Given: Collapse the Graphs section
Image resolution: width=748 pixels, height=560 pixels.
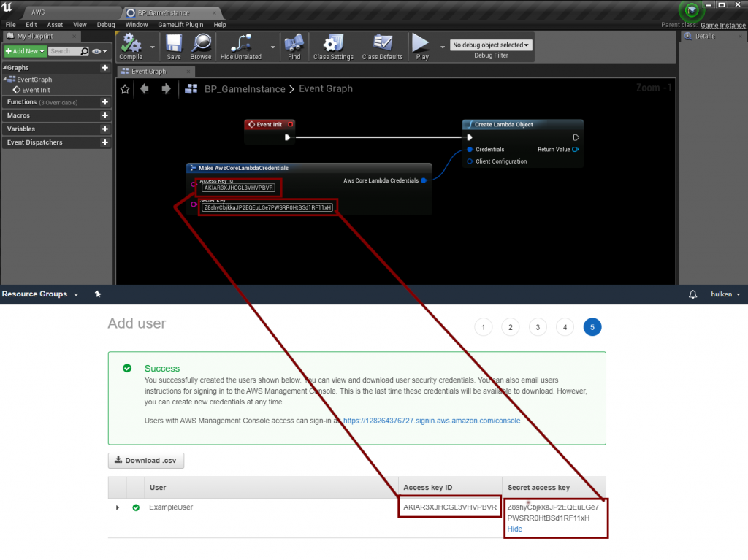Looking at the screenshot, I should 5,68.
